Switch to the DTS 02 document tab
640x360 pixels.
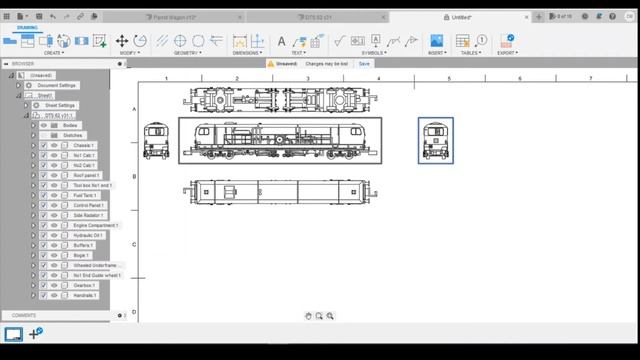[x=317, y=17]
